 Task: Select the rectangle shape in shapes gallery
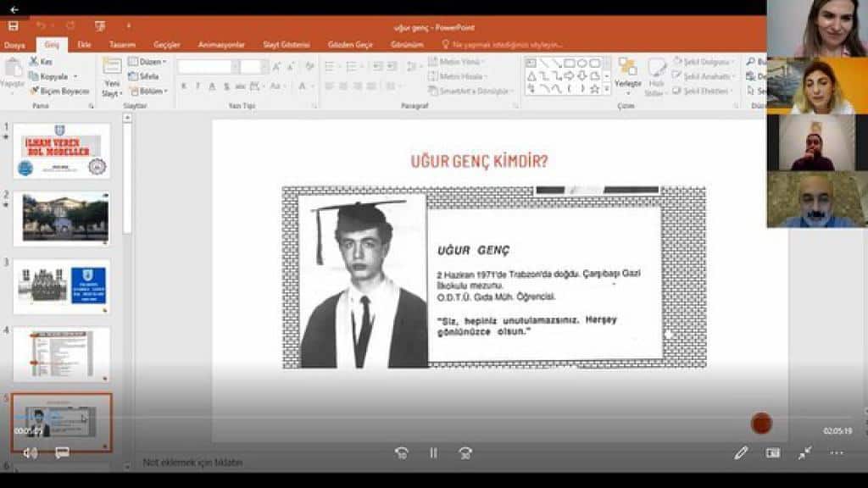(x=569, y=63)
